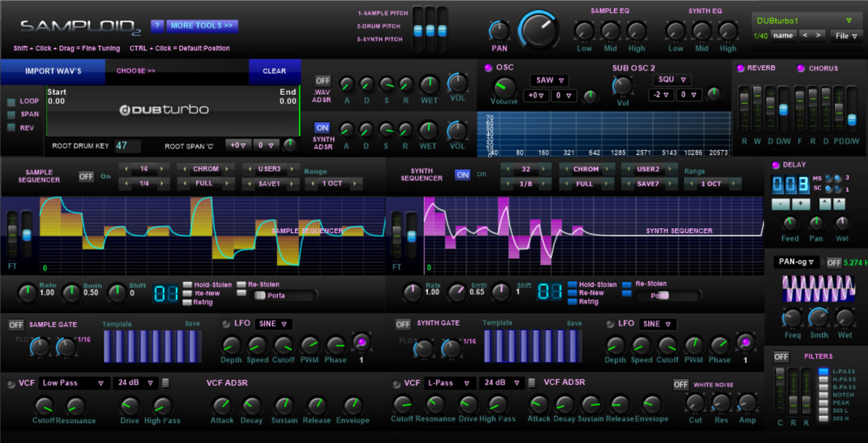Viewport: 868px width, 443px height.
Task: Check sample sequencer Hold-Stolen box
Action: (187, 285)
